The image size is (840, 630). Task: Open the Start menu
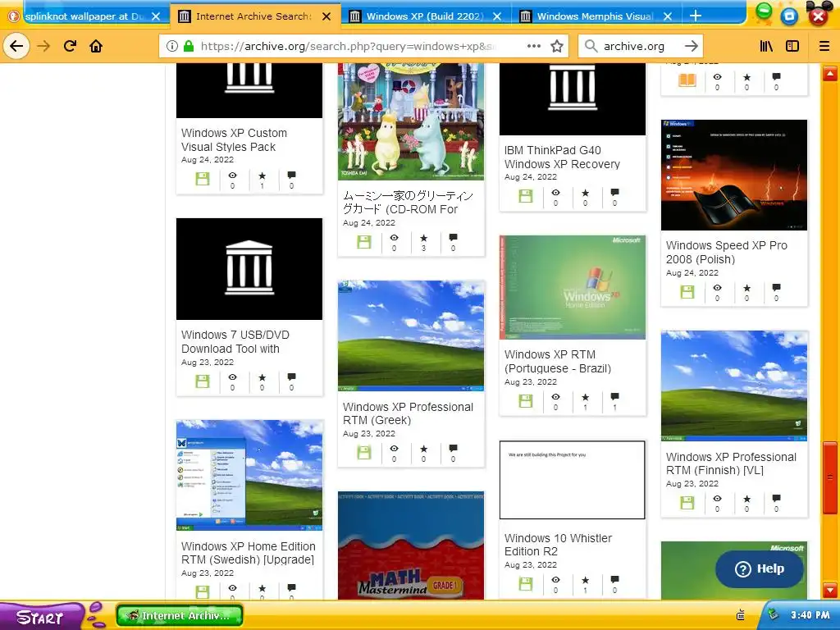[40, 617]
